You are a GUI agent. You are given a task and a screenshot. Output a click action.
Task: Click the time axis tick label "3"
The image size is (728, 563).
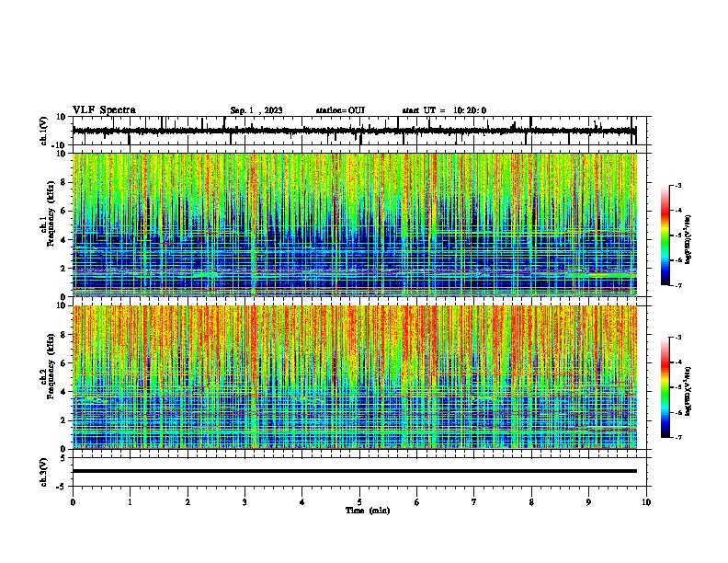point(245,502)
